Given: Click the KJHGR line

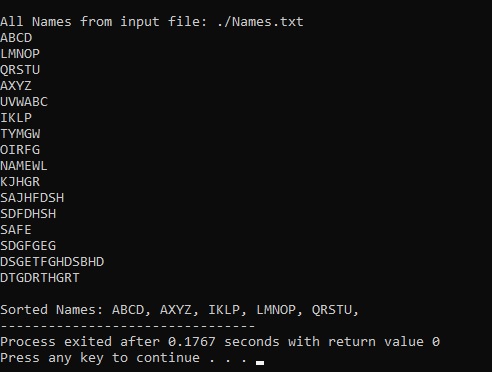Looking at the screenshot, I should tap(20, 182).
